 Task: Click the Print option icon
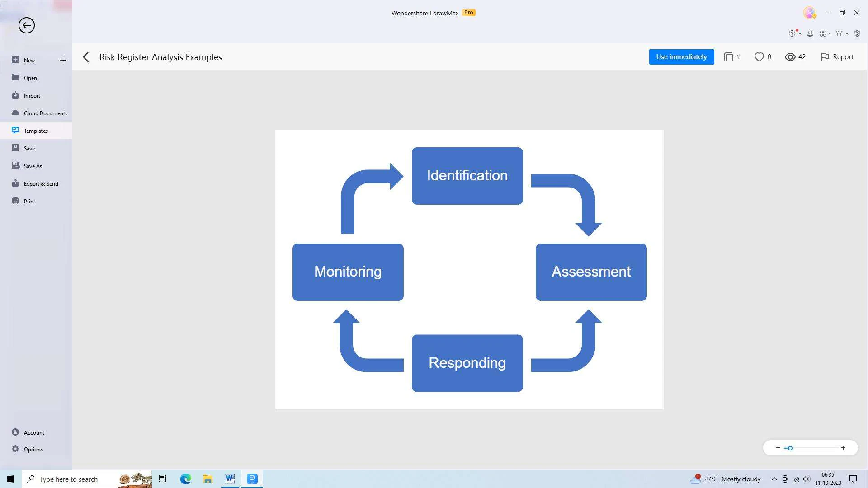point(15,201)
